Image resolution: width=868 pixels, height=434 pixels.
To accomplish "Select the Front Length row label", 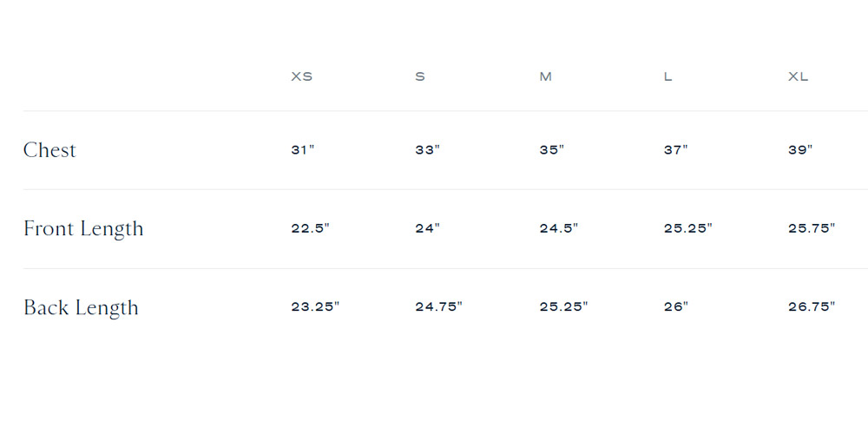I will (83, 229).
